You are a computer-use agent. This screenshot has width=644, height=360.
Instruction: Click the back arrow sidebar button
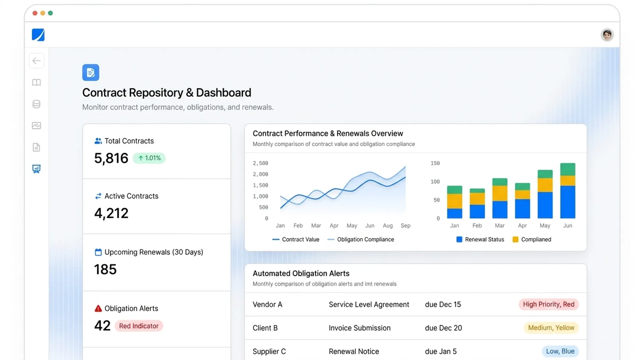click(x=36, y=61)
